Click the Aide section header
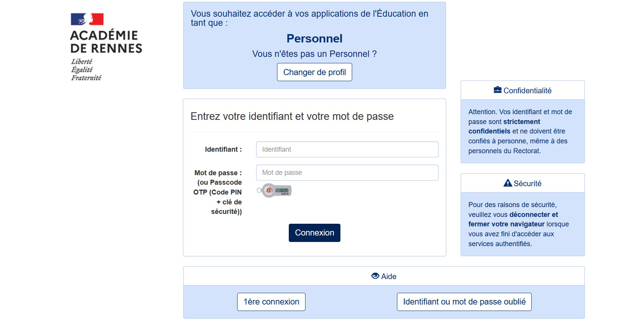644x325 pixels. point(383,276)
